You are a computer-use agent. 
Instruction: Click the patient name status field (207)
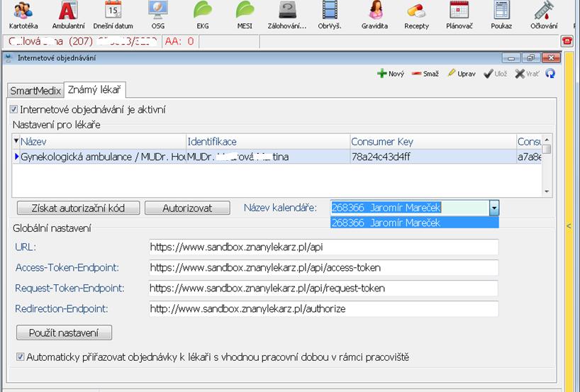pyautogui.click(x=82, y=41)
